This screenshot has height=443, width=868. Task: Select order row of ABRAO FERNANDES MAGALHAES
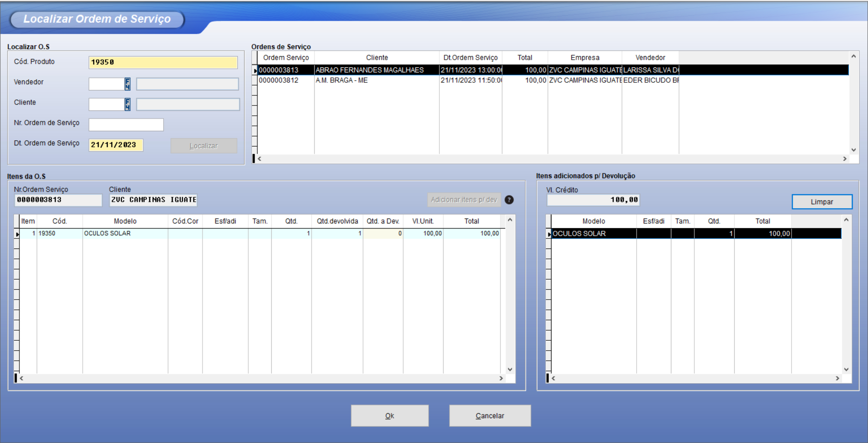coord(369,70)
